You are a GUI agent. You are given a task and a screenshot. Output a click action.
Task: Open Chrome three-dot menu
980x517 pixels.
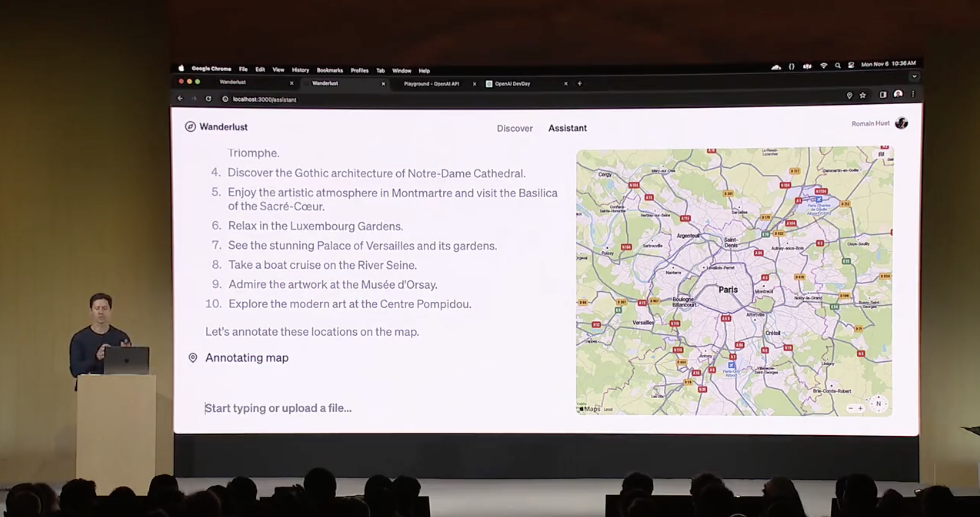coord(913,94)
